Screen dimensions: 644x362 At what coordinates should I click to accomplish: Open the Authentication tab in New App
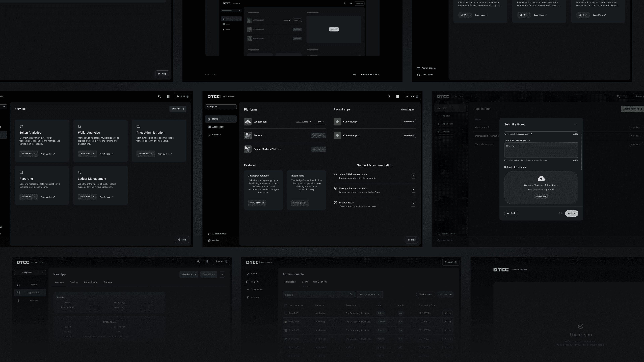pyautogui.click(x=91, y=282)
